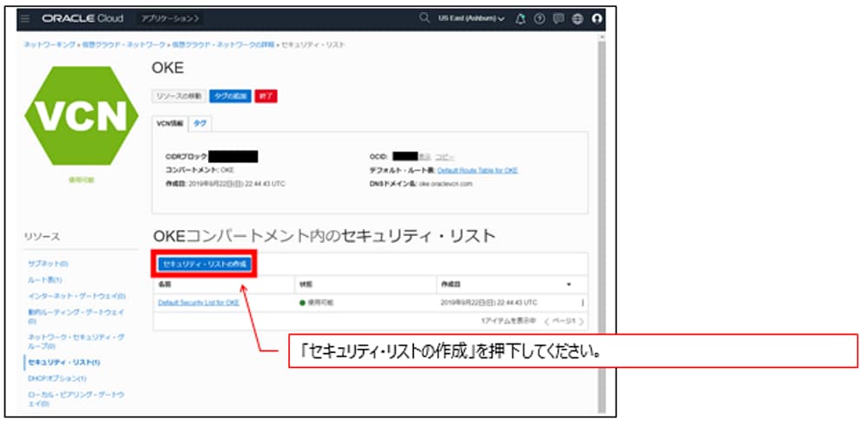Go to previous page arrow in pagination
868x426 pixels.
pyautogui.click(x=546, y=321)
